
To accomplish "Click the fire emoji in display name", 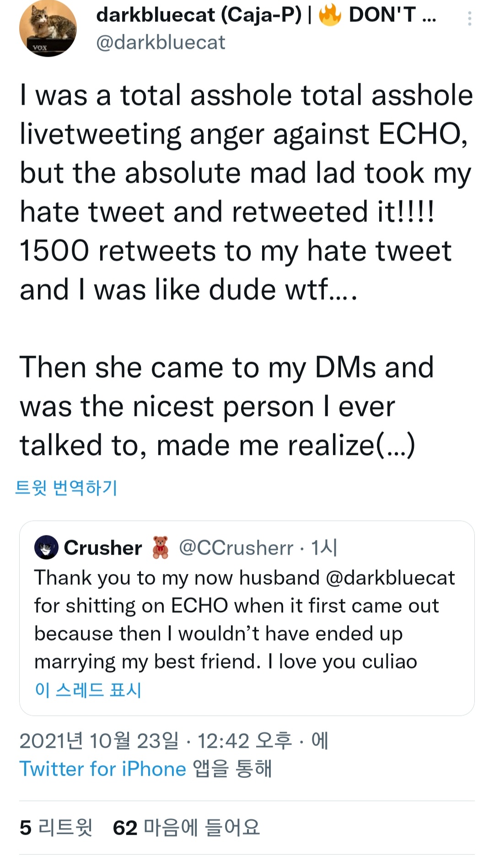I will [330, 15].
